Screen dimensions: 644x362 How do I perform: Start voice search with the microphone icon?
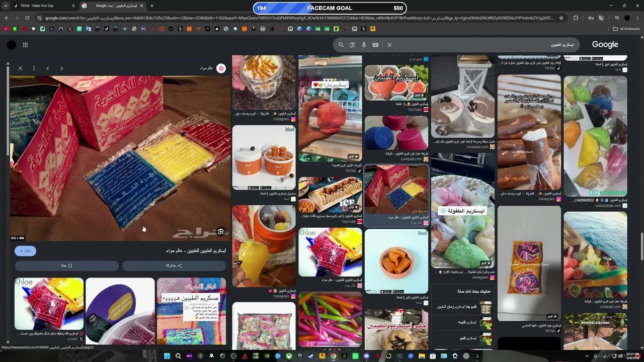pyautogui.click(x=364, y=45)
